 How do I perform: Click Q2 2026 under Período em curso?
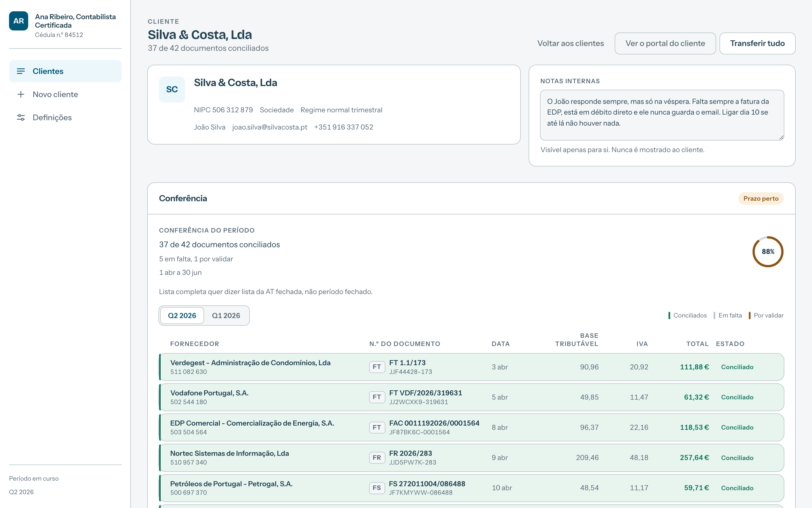[21, 492]
